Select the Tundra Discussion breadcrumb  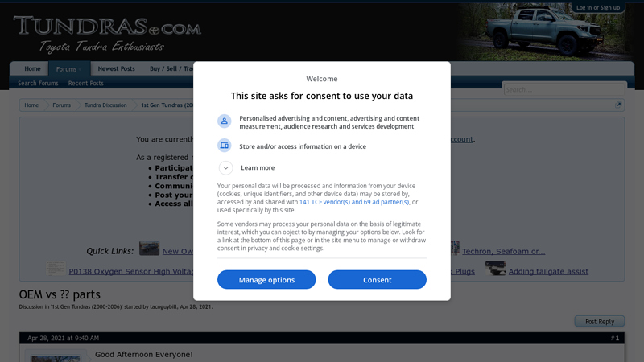105,105
